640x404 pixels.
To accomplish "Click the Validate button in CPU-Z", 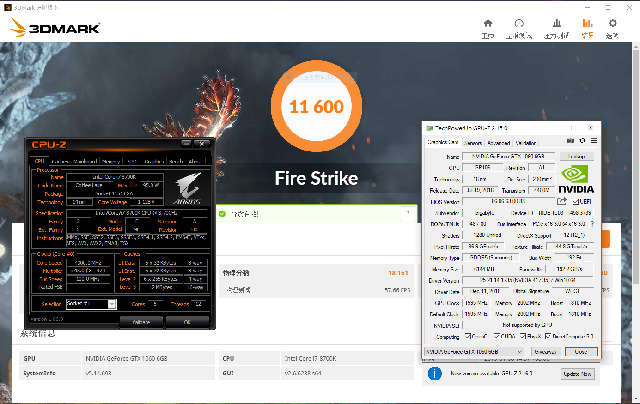I will point(141,322).
